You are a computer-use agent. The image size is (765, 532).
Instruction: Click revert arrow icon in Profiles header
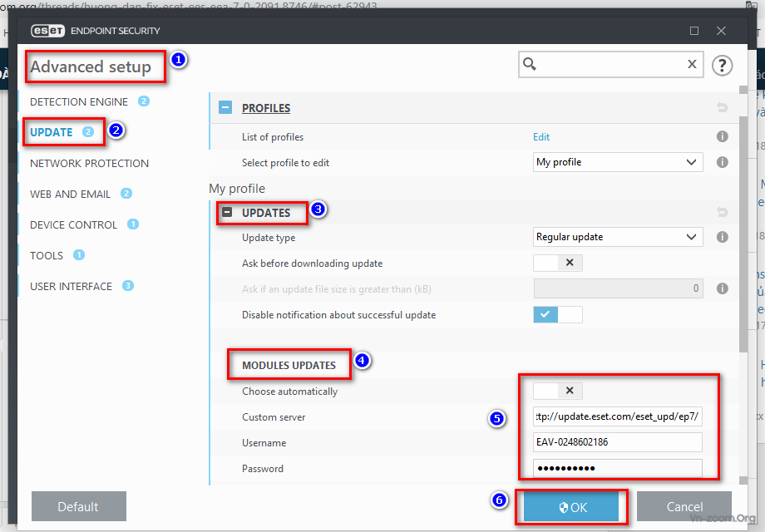[722, 108]
